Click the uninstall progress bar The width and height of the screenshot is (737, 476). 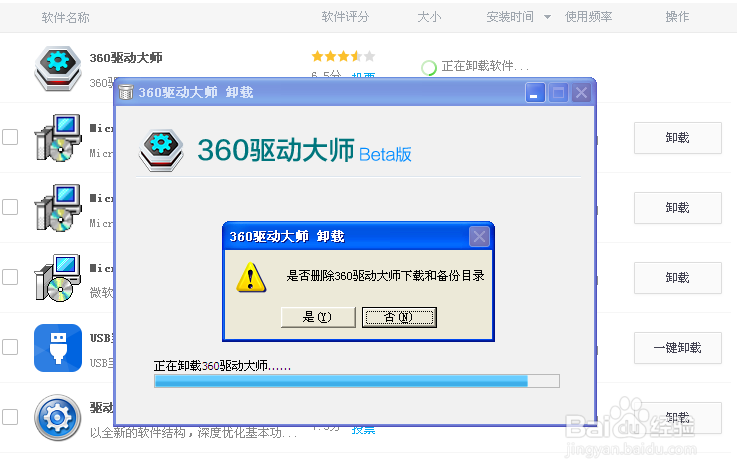coord(357,381)
